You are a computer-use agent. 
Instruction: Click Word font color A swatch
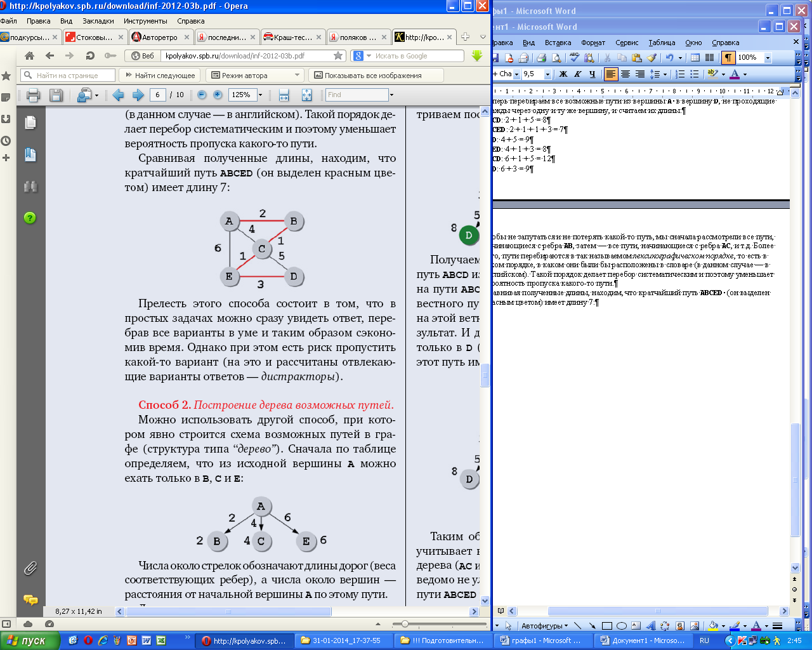pos(734,74)
